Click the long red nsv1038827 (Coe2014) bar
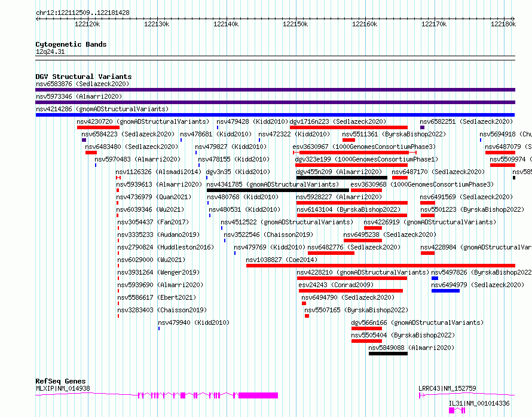This screenshot has width=532, height=417. 381,266
